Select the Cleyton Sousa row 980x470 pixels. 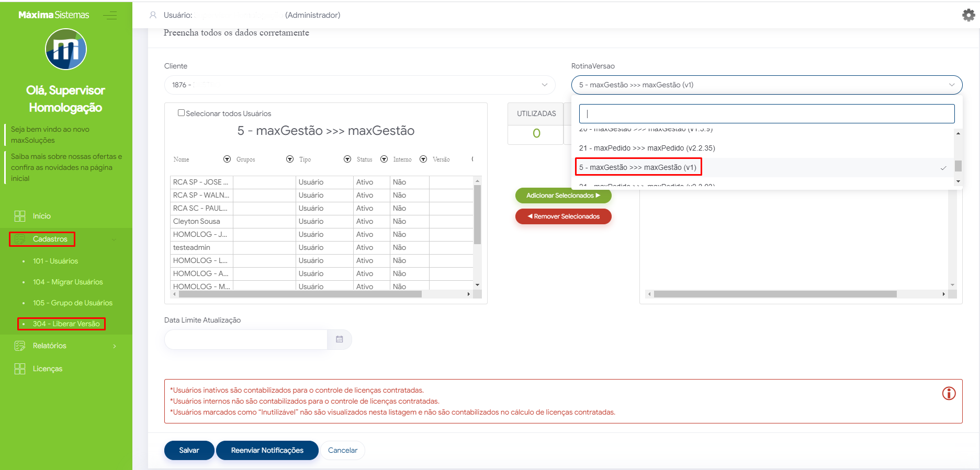(x=322, y=221)
